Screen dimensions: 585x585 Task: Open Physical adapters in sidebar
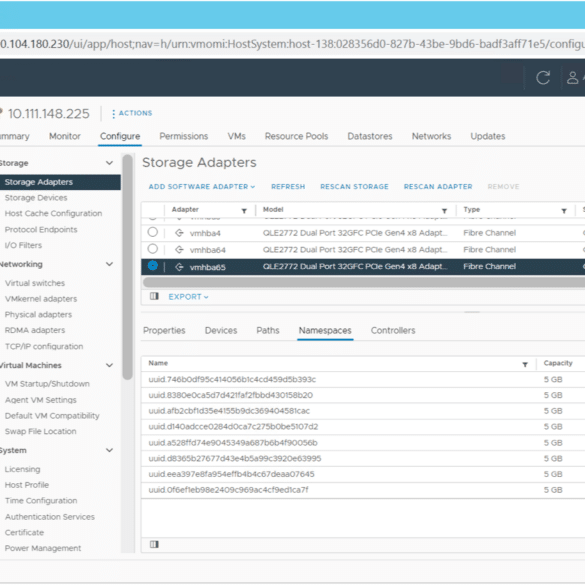tap(38, 315)
